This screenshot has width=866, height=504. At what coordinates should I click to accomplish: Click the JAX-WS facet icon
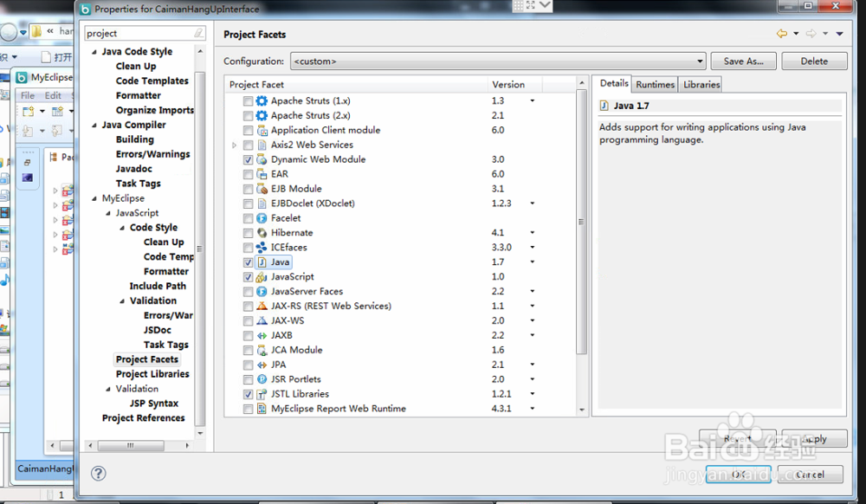click(262, 320)
